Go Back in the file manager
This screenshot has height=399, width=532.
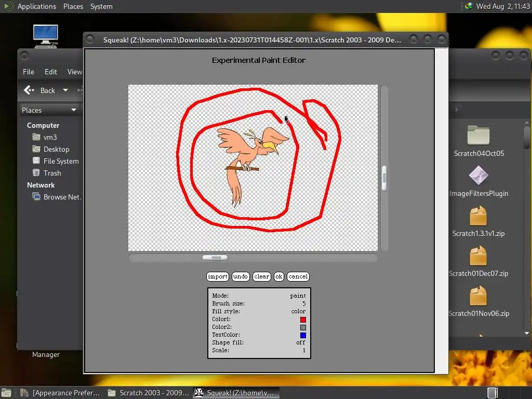tap(39, 90)
